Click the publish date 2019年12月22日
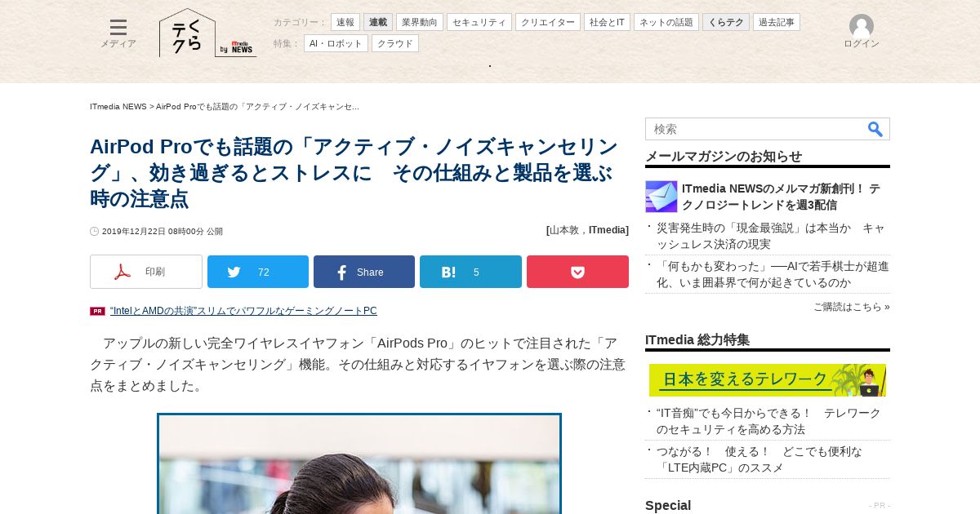The width and height of the screenshot is (980, 514). click(x=162, y=232)
